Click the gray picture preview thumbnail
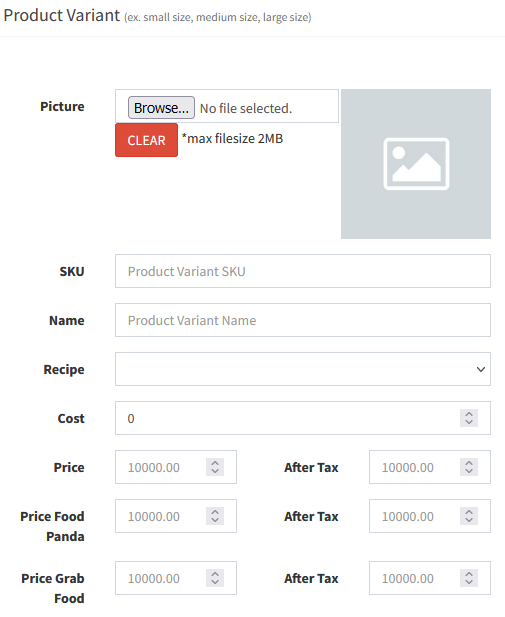Viewport: 505px width, 617px height. coord(416,164)
